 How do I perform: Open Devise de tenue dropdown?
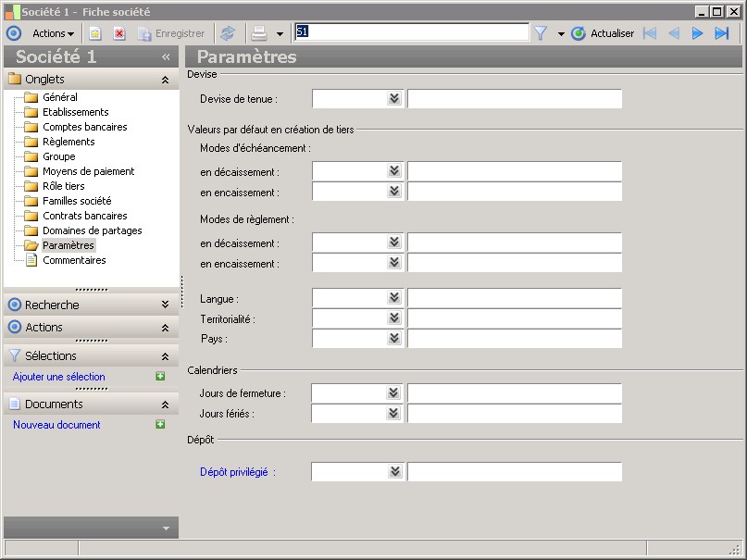(x=394, y=99)
